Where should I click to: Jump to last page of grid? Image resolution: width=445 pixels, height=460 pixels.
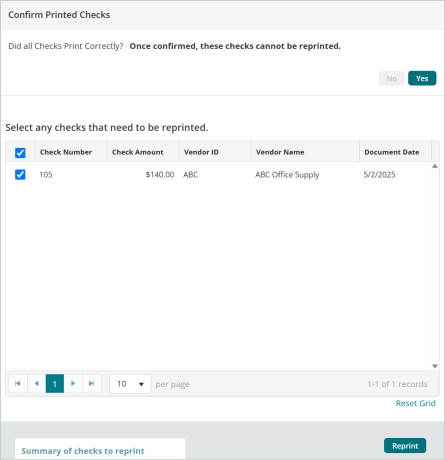click(x=92, y=384)
